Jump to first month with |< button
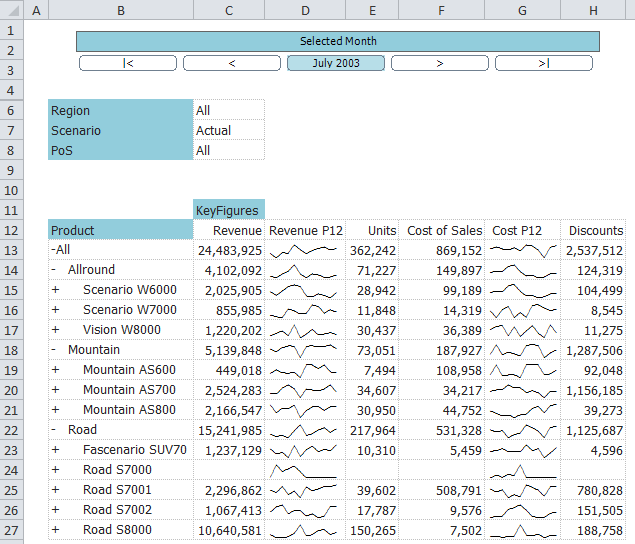 128,63
